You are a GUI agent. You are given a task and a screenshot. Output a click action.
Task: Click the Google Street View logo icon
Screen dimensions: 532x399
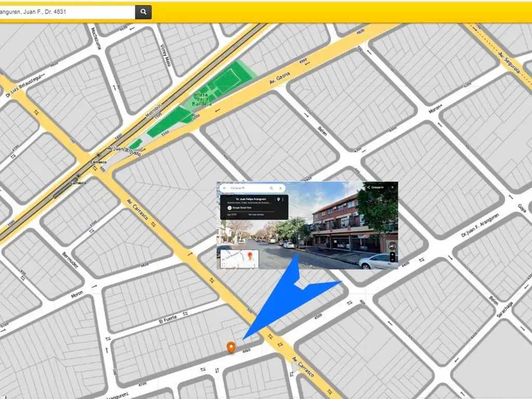229,208
